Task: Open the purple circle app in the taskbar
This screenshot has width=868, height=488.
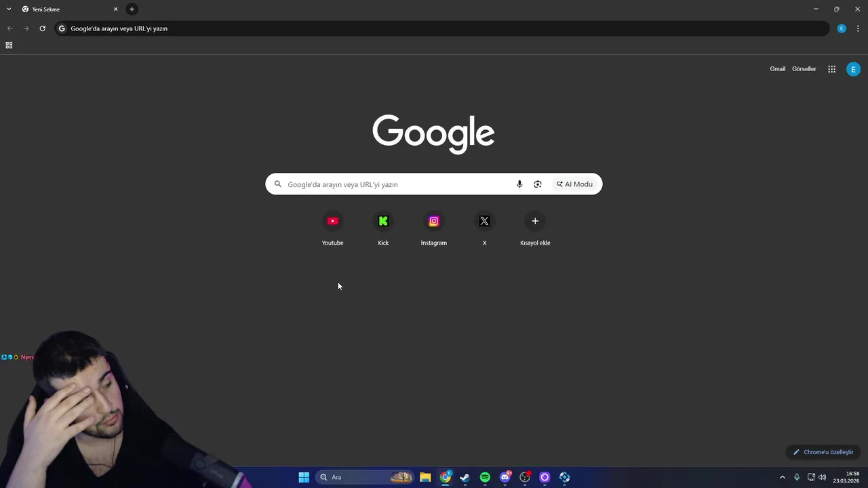Action: (545, 477)
